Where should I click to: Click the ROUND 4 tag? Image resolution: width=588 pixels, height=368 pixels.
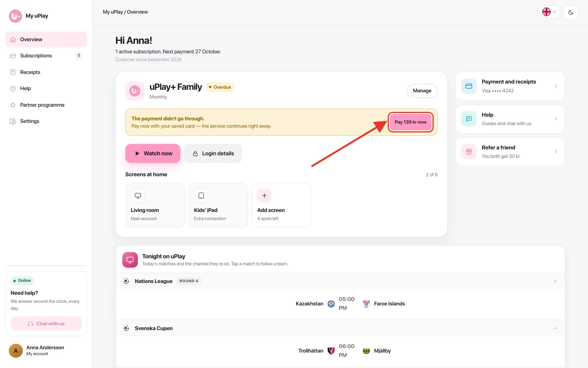coord(189,281)
